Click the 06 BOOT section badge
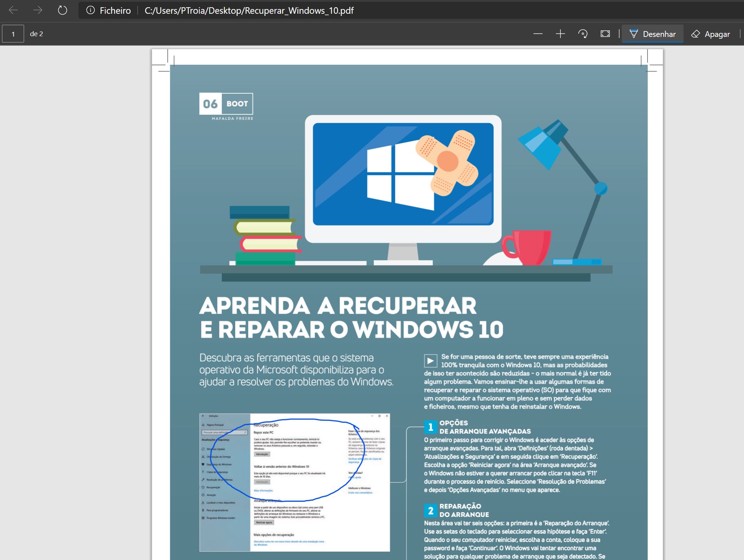 click(x=226, y=104)
